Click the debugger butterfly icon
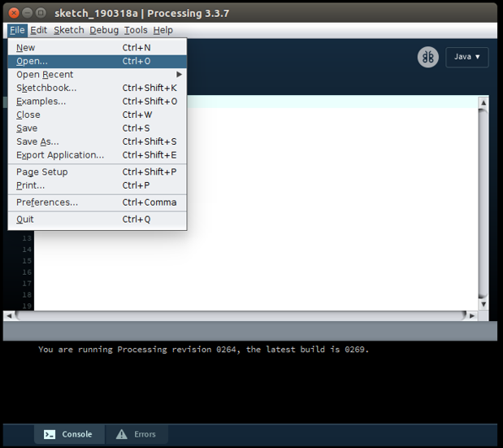 tap(427, 57)
